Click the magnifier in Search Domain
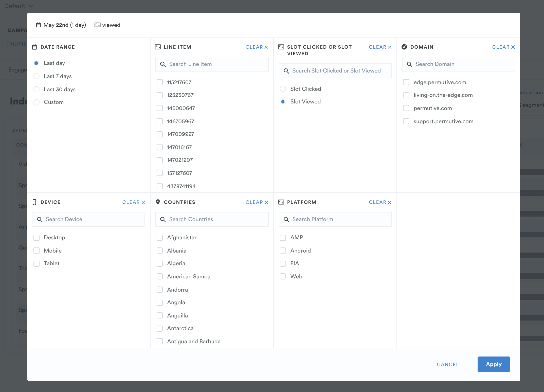The height and width of the screenshot is (392, 544). 409,64
